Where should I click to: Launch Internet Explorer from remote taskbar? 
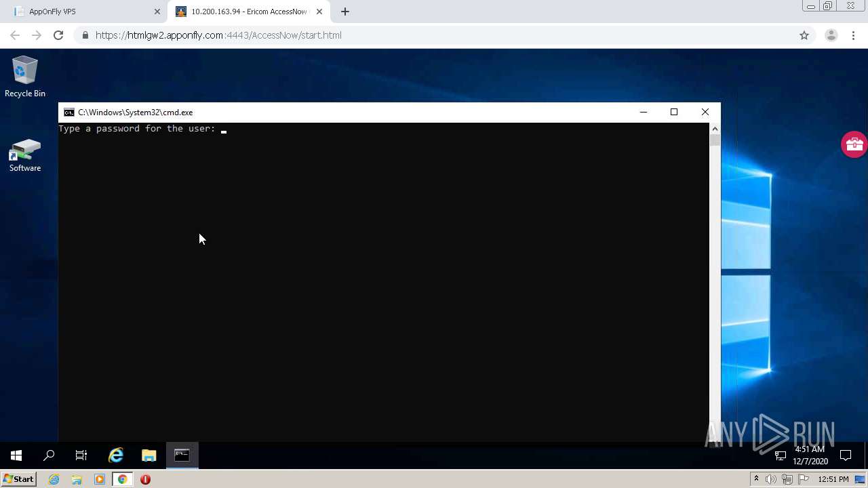pos(116,455)
